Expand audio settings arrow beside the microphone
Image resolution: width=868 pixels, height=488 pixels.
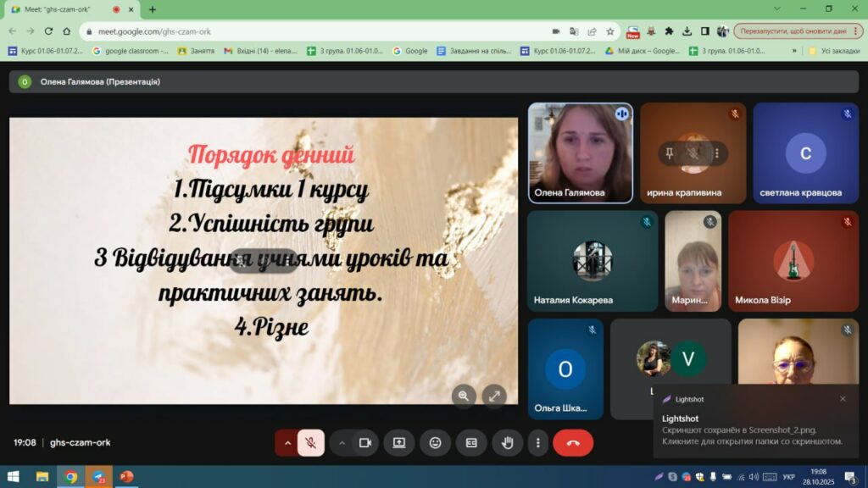pos(287,442)
